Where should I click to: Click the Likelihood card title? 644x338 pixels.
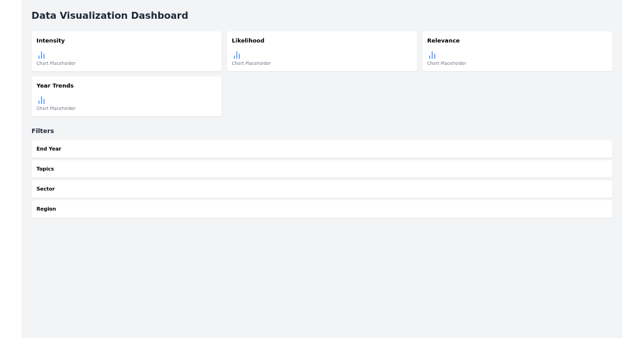(248, 40)
